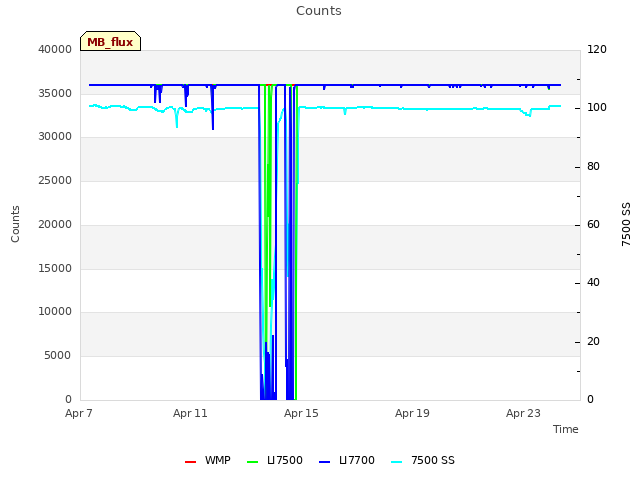Click the 25000 left axis tick label
640x480 pixels.
pyautogui.click(x=55, y=180)
